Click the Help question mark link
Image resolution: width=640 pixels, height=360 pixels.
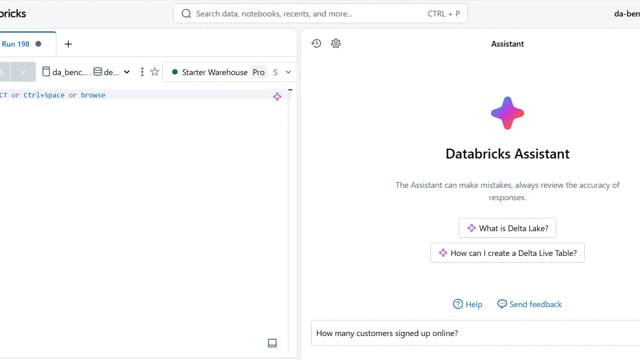point(467,304)
